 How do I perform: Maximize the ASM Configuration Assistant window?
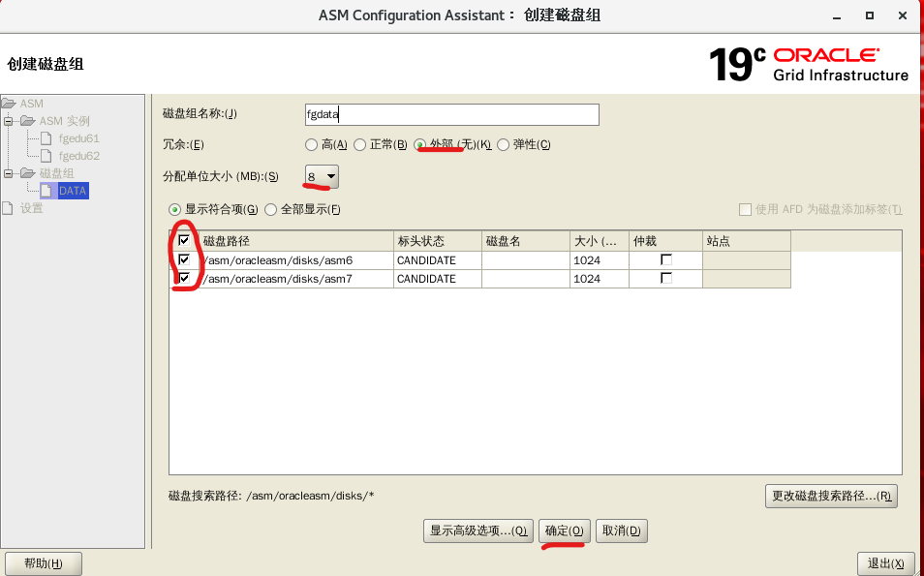tap(869, 15)
